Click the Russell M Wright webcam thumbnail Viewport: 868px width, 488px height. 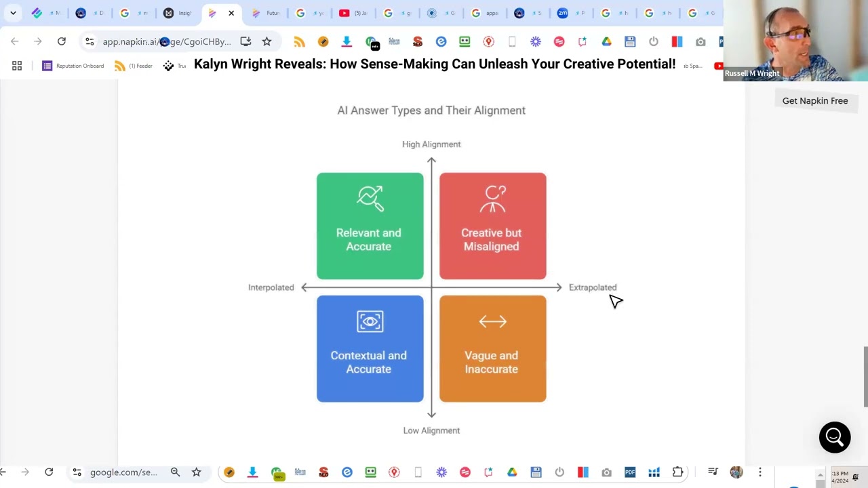795,41
